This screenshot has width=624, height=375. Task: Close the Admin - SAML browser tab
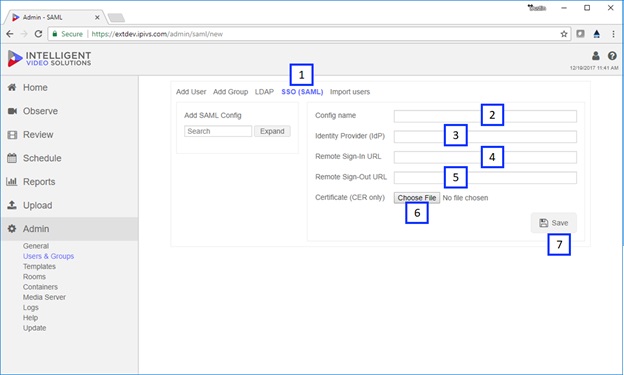[97, 18]
